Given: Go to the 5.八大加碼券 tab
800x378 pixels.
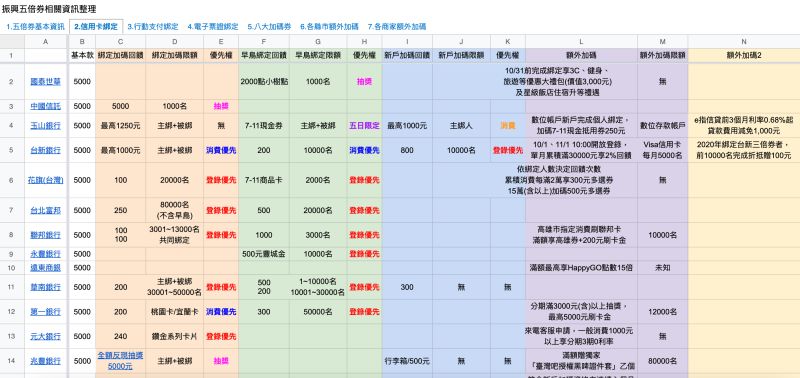Looking at the screenshot, I should pyautogui.click(x=269, y=27).
